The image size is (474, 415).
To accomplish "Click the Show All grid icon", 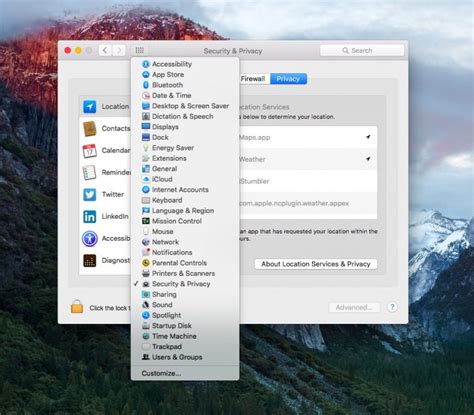I will coord(140,50).
